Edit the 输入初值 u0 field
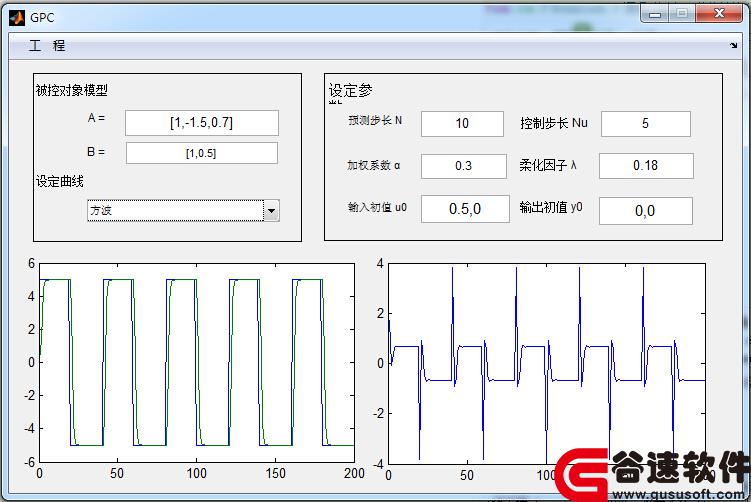 [x=465, y=208]
